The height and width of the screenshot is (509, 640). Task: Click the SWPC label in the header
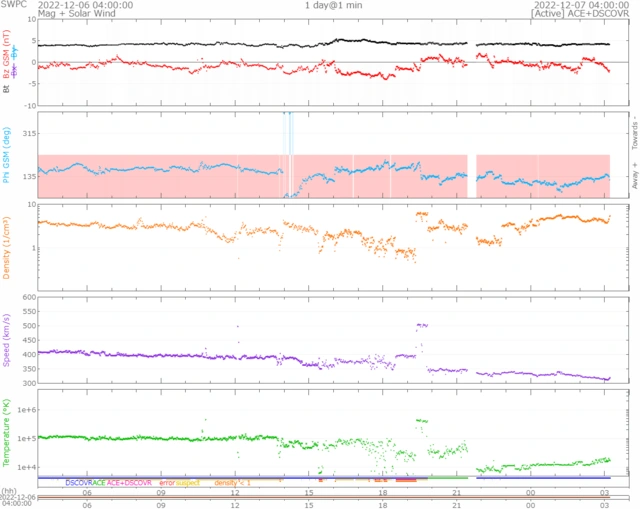[x=13, y=4]
